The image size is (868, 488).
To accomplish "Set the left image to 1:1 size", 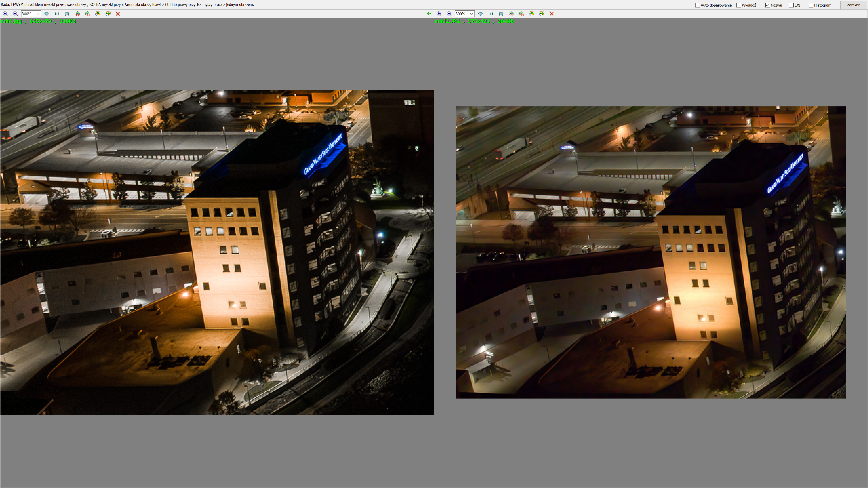I will (x=57, y=14).
